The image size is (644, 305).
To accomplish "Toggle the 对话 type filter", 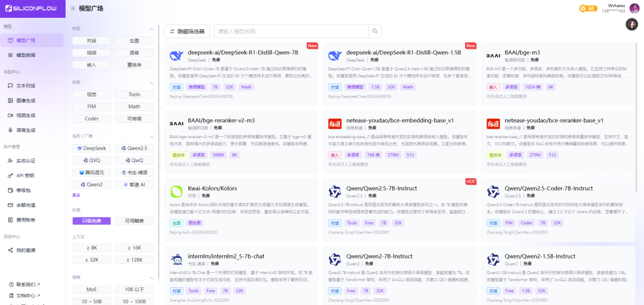I will click(x=92, y=41).
